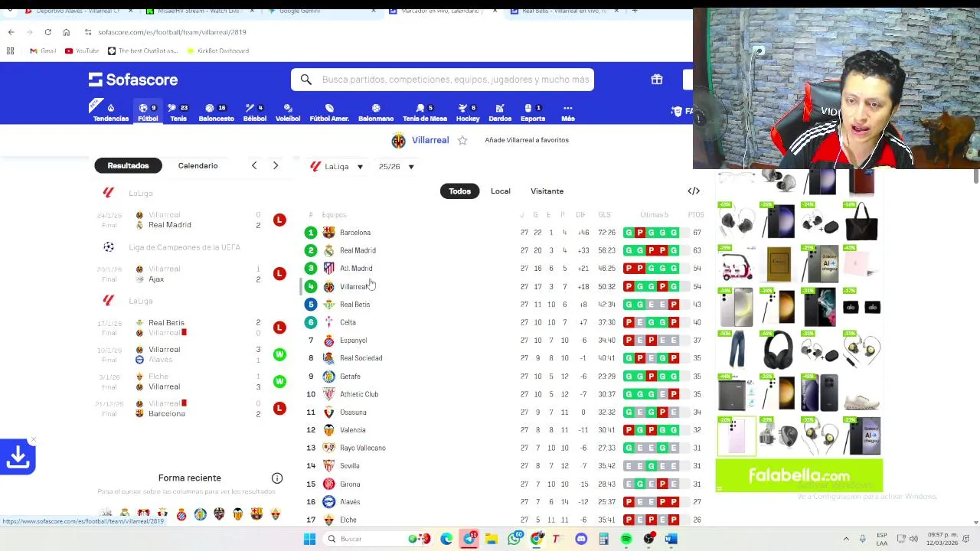Open Spotify from the taskbar

pyautogui.click(x=626, y=539)
